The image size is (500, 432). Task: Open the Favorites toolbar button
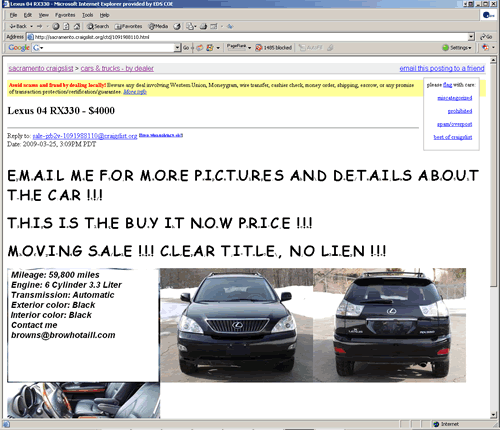pyautogui.click(x=128, y=26)
